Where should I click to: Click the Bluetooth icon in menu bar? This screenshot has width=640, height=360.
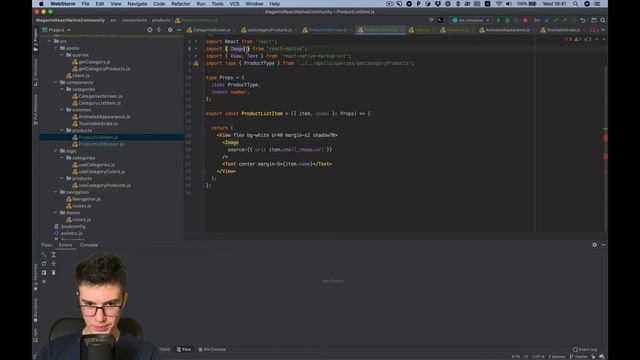pyautogui.click(x=458, y=4)
